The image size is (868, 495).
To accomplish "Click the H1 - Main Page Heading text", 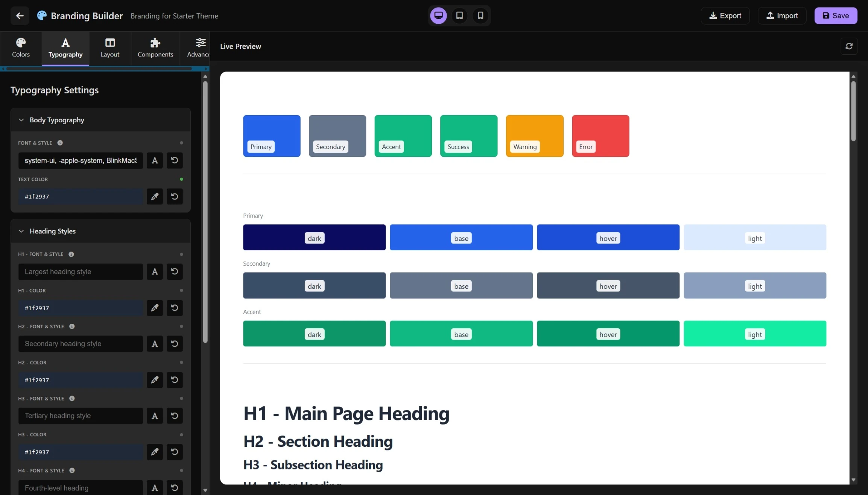I will (x=346, y=413).
